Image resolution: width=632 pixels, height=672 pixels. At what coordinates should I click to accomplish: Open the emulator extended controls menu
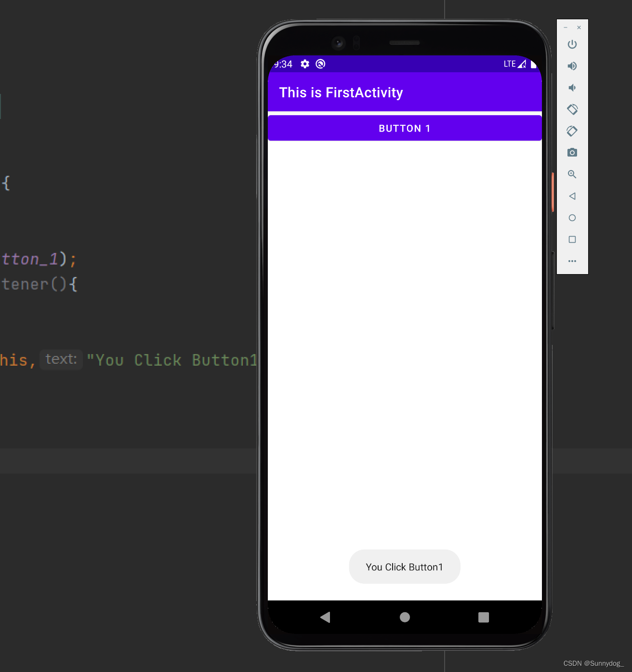572,261
